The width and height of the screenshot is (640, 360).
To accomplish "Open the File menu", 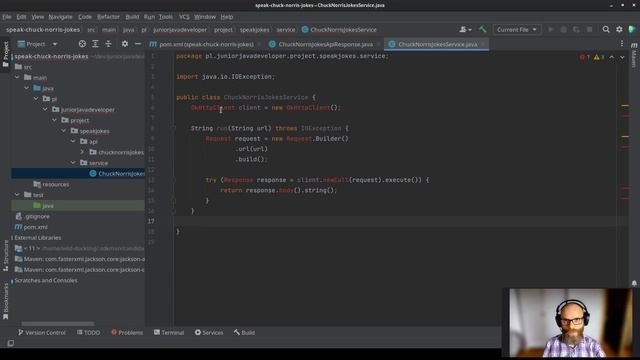I will [7, 17].
